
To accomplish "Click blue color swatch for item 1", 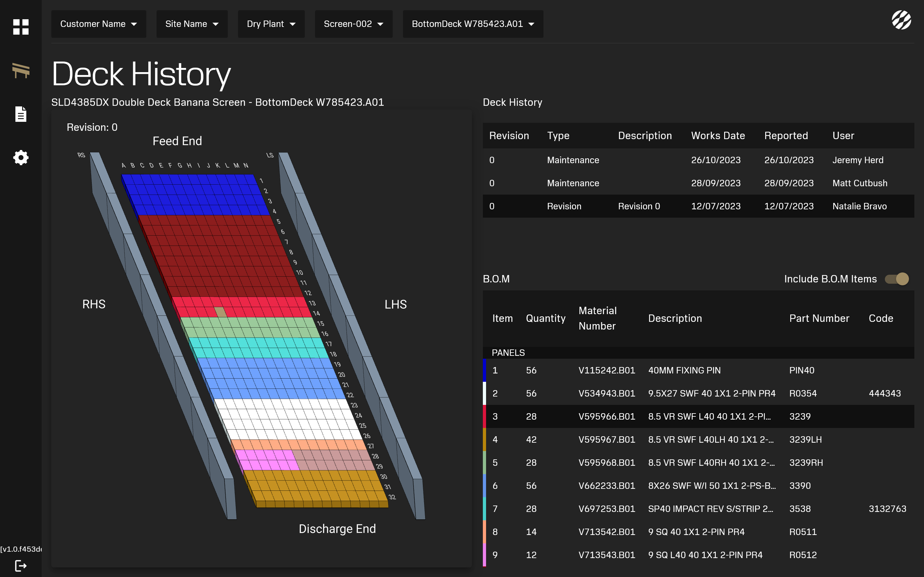I will pyautogui.click(x=484, y=370).
